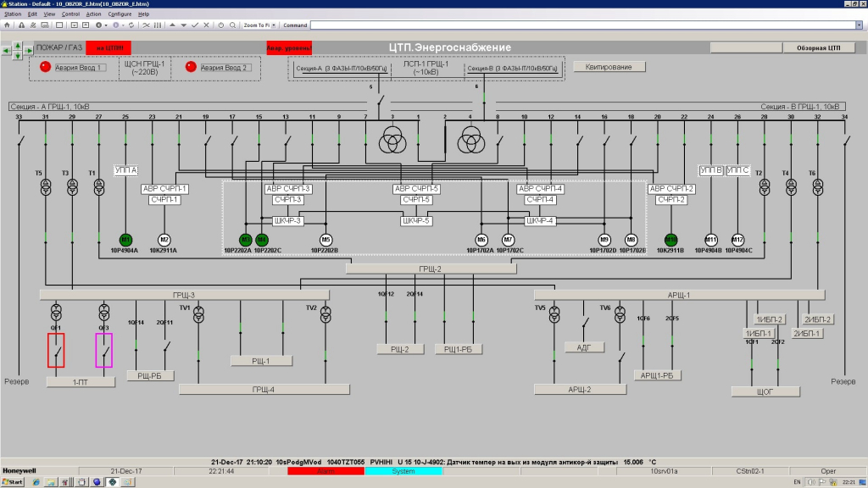This screenshot has width=868, height=488.
Task: Navigate right with green right arrow
Action: point(29,50)
